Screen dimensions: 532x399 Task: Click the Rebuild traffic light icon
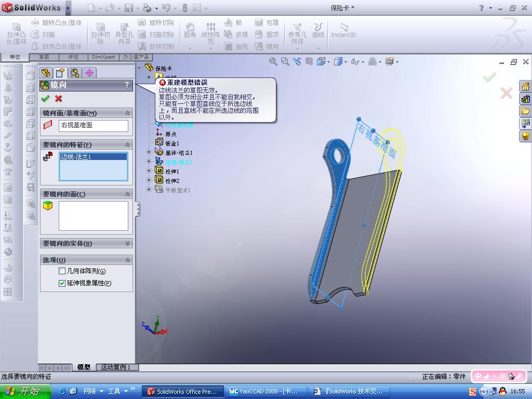tap(184, 7)
